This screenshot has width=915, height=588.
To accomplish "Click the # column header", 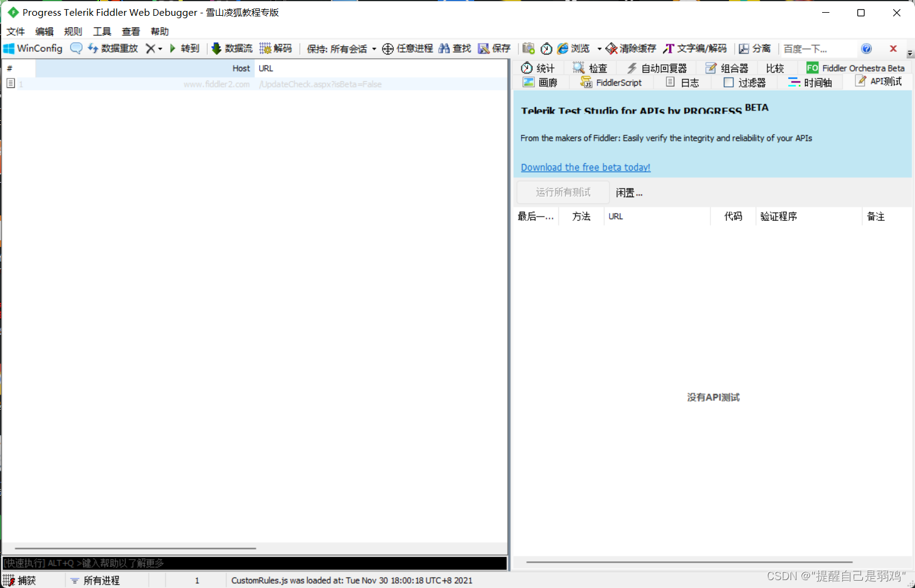I will click(x=19, y=69).
